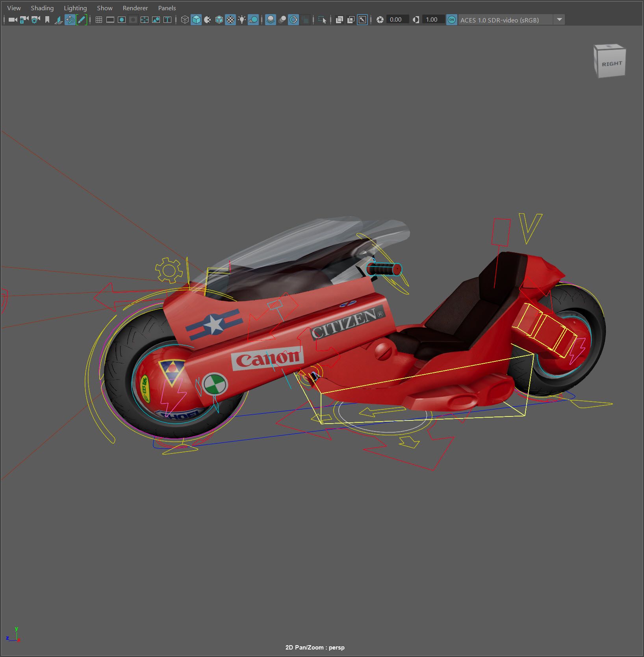The image size is (644, 657).
Task: Open the Shading menu
Action: pyautogui.click(x=42, y=8)
